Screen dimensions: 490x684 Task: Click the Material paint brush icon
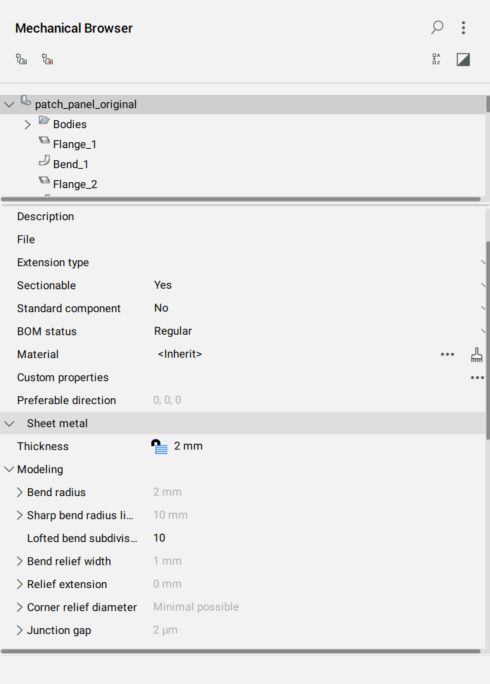pyautogui.click(x=476, y=355)
